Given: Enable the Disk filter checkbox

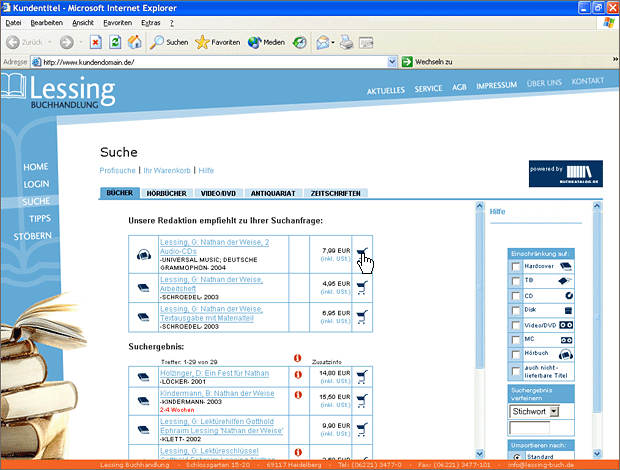Looking at the screenshot, I should 516,311.
